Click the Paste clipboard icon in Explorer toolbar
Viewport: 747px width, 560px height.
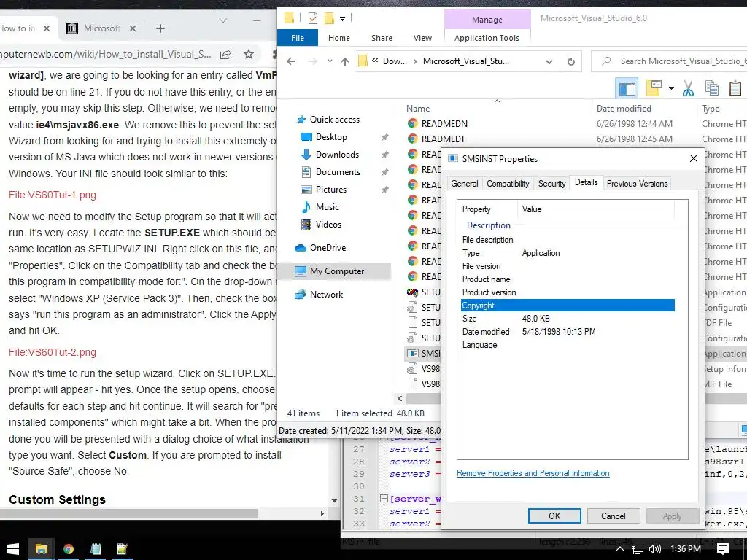point(735,88)
